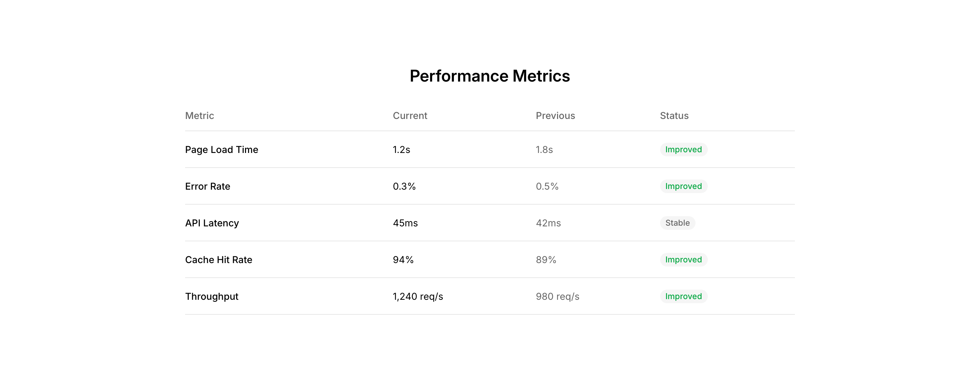The width and height of the screenshot is (980, 380).
Task: Click the Status column header
Action: pos(674,116)
